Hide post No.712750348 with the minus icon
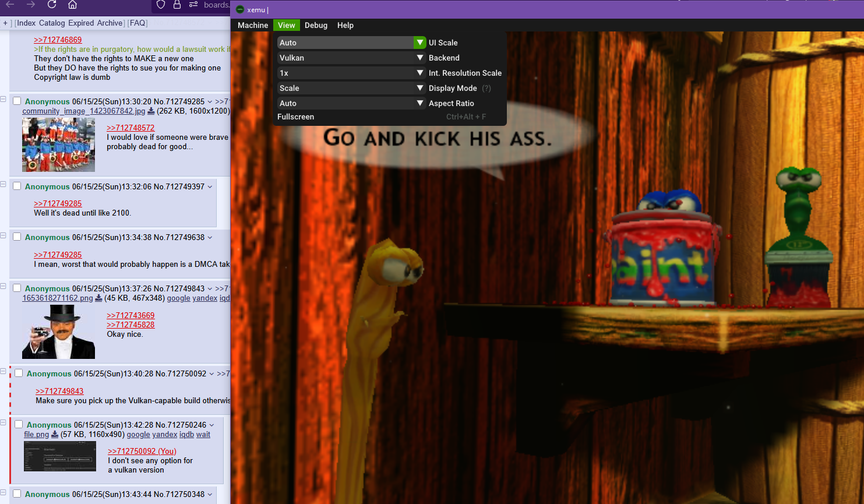The height and width of the screenshot is (504, 864). pos(3,492)
